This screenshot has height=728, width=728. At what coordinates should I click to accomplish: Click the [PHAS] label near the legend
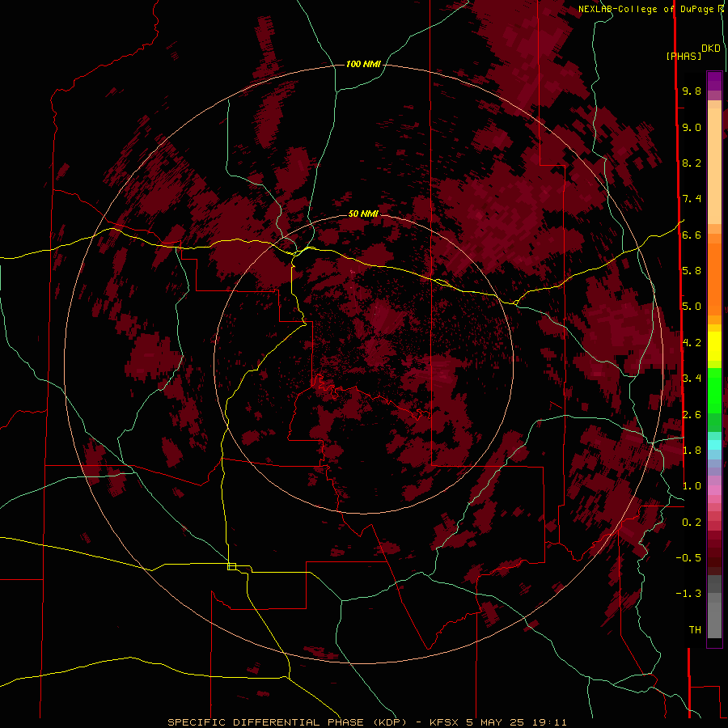click(684, 57)
